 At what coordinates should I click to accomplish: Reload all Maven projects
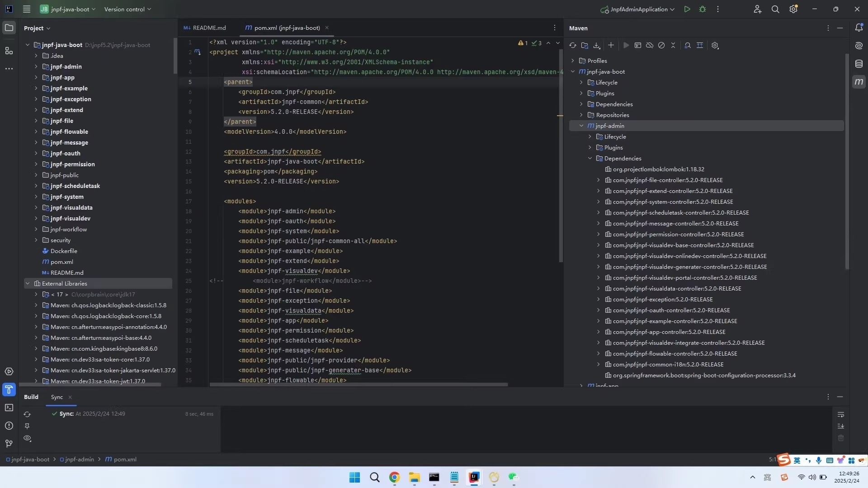point(573,45)
